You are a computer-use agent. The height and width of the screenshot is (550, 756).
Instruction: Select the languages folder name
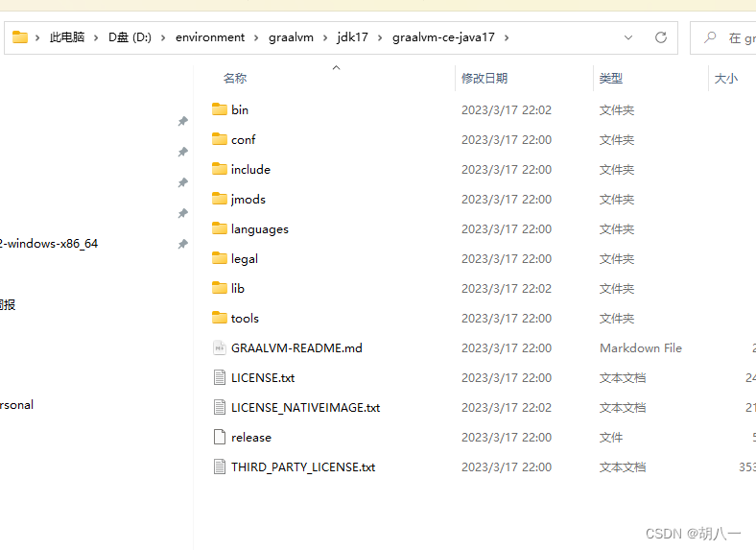[259, 229]
